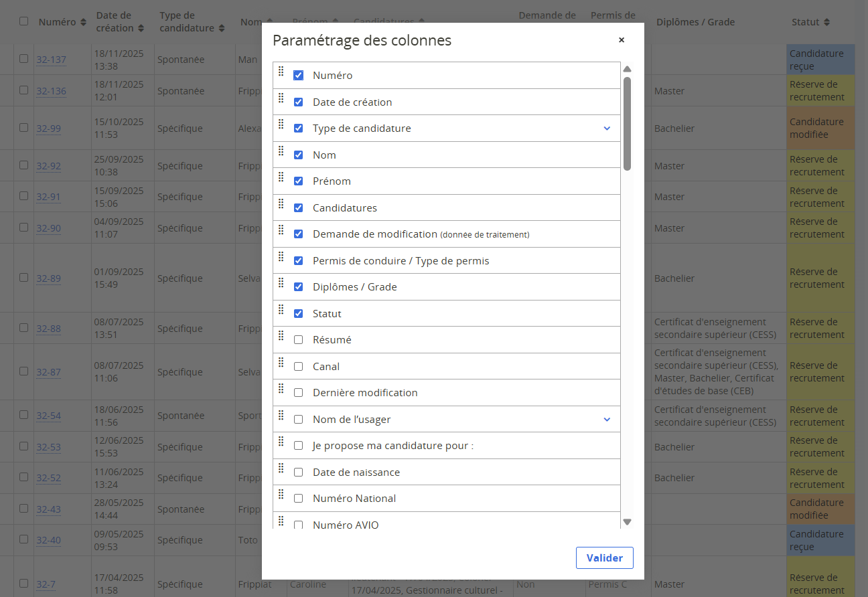Expand the Type de candidature chevron
This screenshot has height=597, width=868.
pos(607,129)
